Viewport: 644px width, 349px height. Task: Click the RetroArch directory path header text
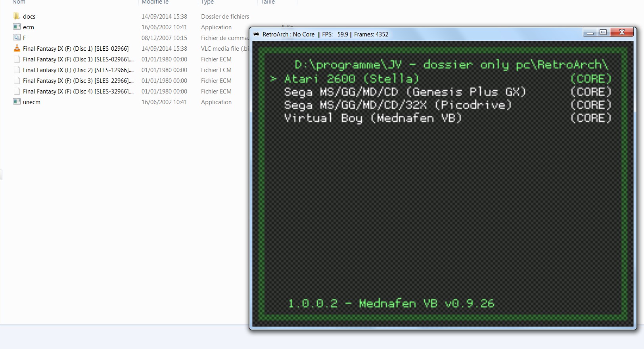point(451,65)
